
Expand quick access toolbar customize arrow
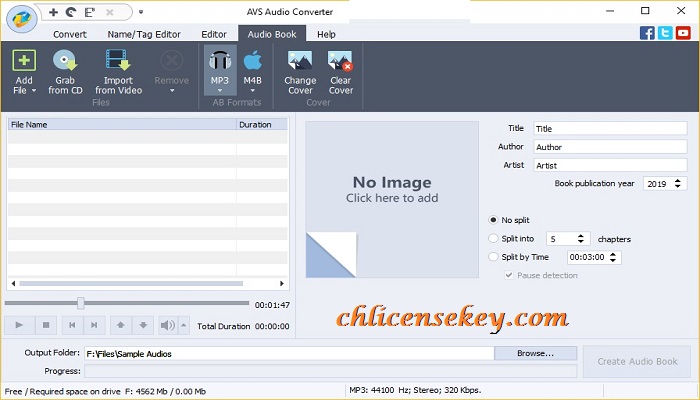141,12
